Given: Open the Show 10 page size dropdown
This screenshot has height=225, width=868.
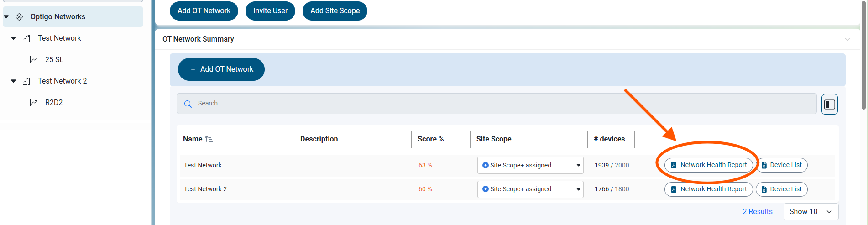Looking at the screenshot, I should (x=811, y=212).
